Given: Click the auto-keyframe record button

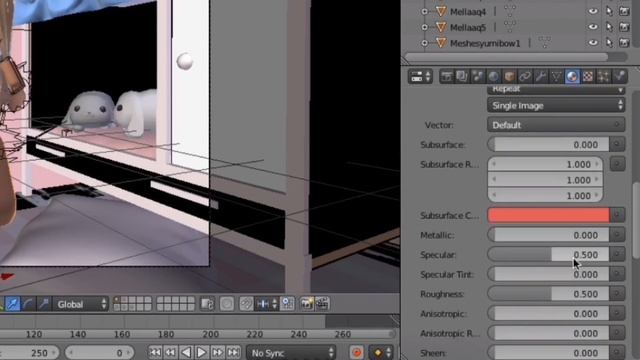Looking at the screenshot, I should point(357,352).
